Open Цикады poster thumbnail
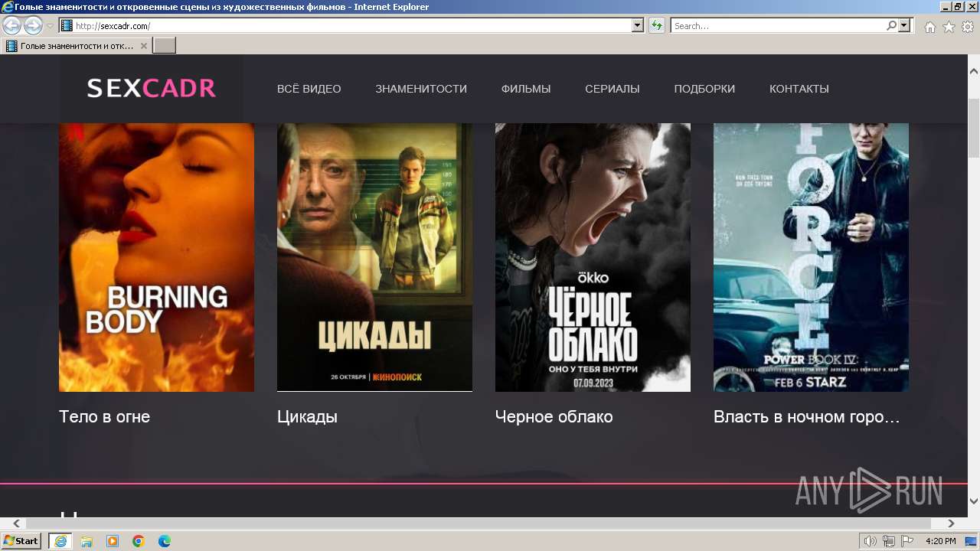This screenshot has height=551, width=980. 374,257
